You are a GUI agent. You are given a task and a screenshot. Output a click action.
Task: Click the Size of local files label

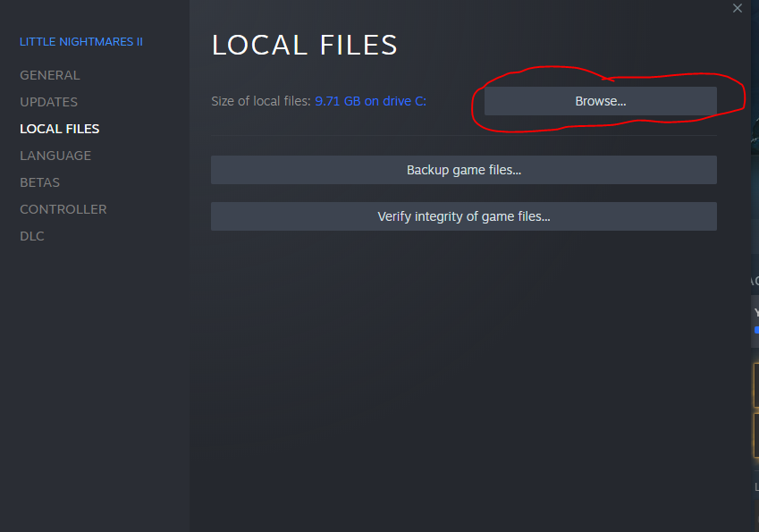(x=261, y=101)
